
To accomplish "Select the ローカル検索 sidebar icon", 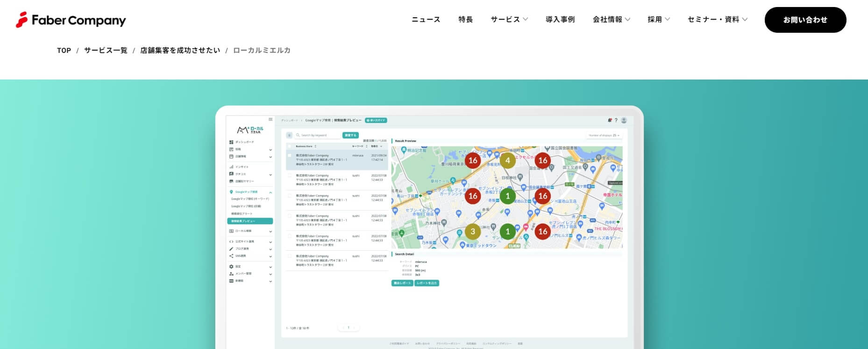I will tap(231, 231).
